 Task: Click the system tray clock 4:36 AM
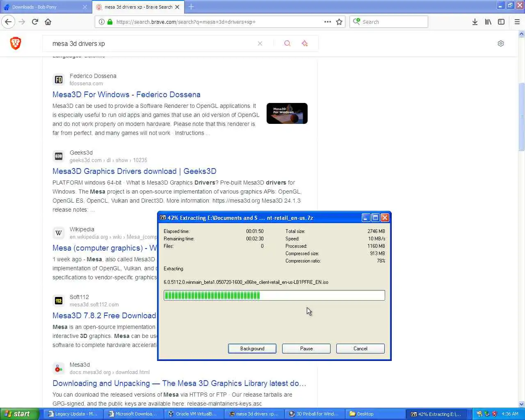[x=510, y=414]
